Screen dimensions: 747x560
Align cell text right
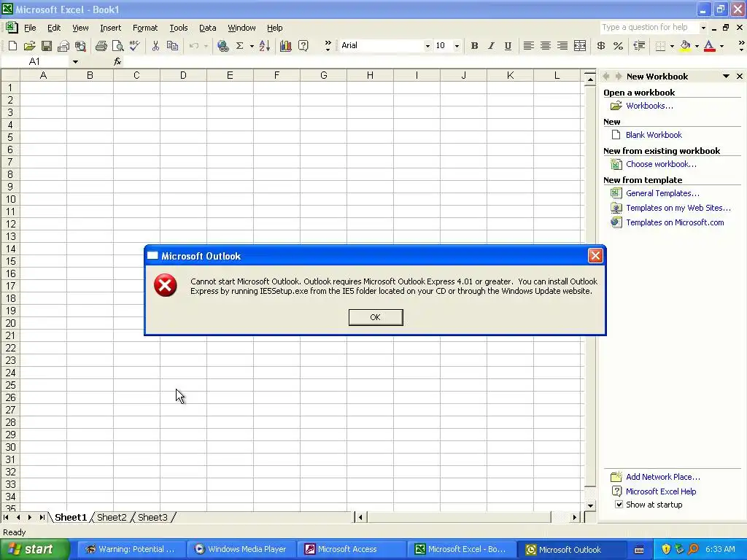tap(562, 46)
